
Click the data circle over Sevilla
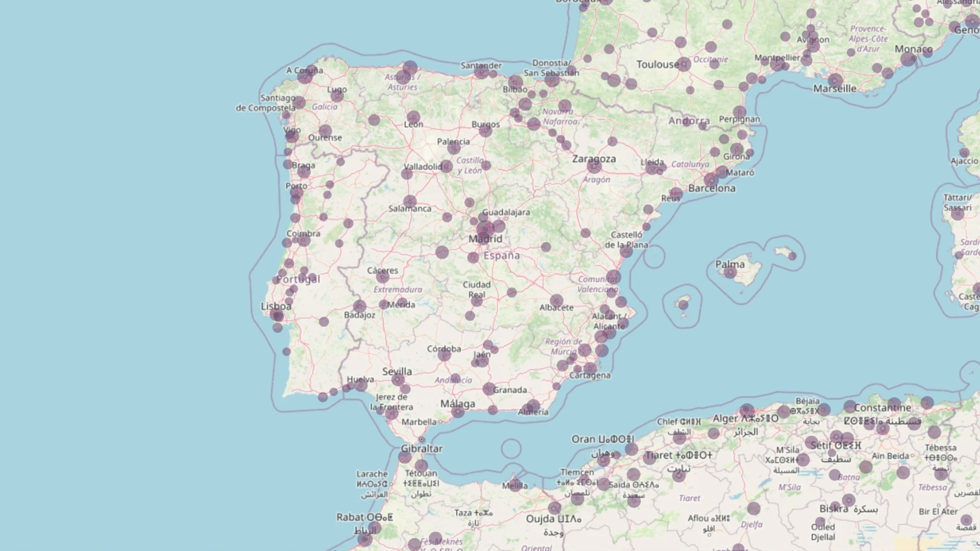click(x=397, y=378)
